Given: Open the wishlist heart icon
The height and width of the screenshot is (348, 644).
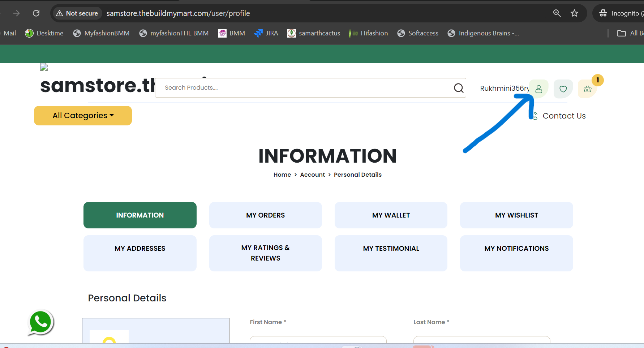Looking at the screenshot, I should pos(563,89).
